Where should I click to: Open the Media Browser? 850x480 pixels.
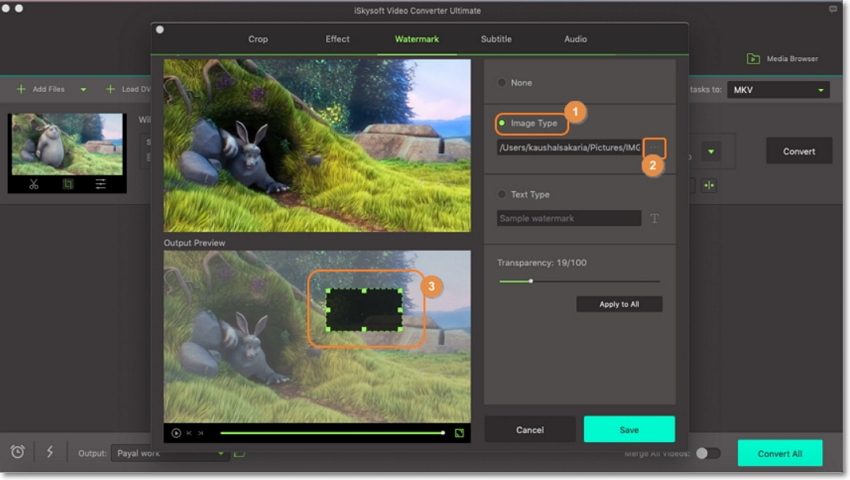coord(783,59)
